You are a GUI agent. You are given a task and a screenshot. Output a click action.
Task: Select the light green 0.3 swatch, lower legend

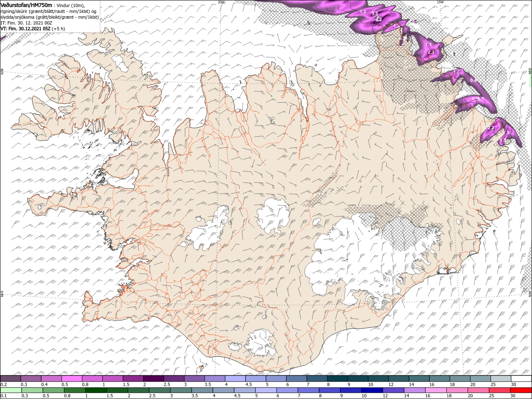click(32, 390)
